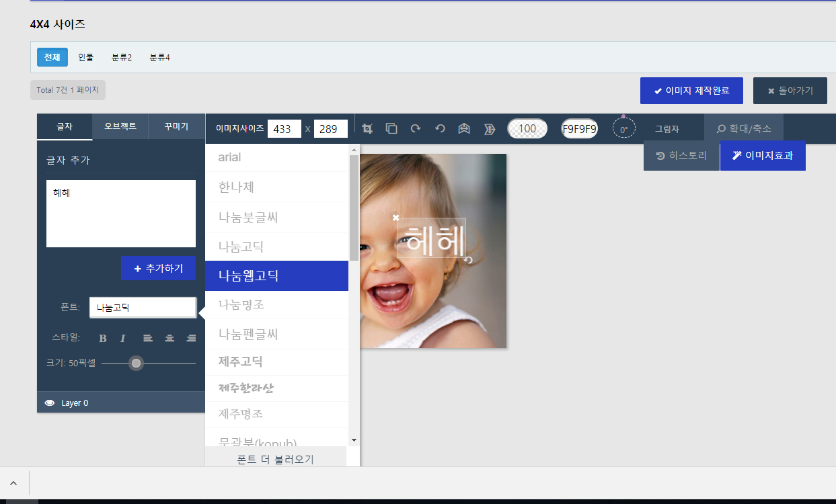Viewport: 836px width, 504px height.
Task: Choose 제주명조 font from list
Action: click(x=276, y=414)
